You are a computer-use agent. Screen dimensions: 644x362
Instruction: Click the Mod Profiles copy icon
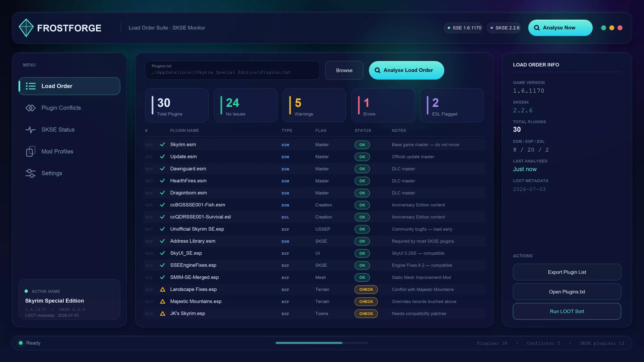(x=31, y=151)
